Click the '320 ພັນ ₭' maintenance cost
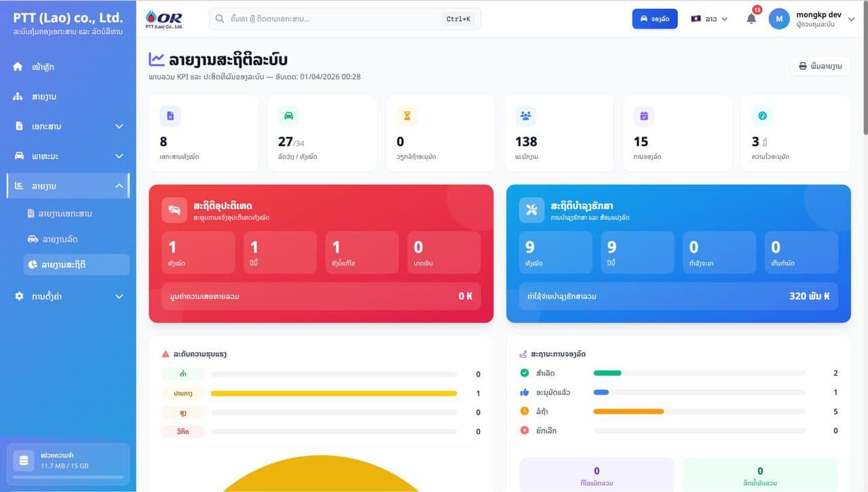 tap(810, 297)
